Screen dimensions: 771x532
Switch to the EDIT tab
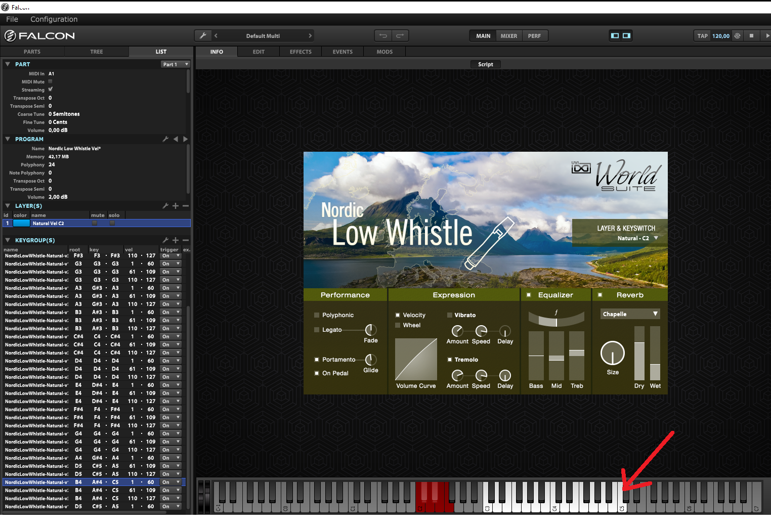coord(259,52)
